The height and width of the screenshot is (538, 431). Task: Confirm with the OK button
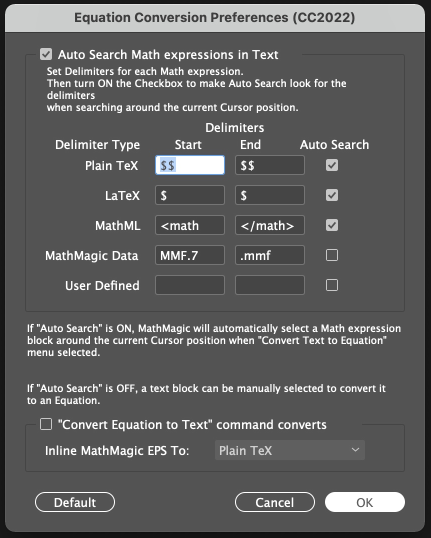tap(365, 502)
